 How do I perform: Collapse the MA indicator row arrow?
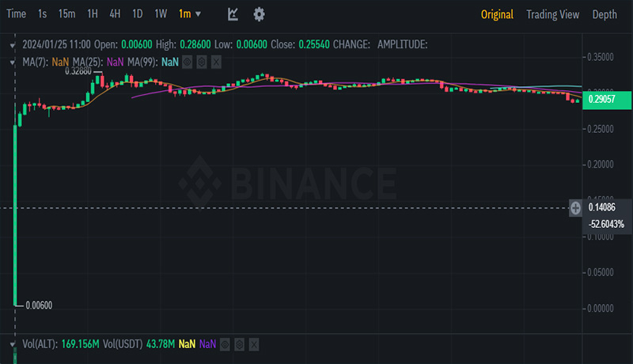pyautogui.click(x=13, y=63)
